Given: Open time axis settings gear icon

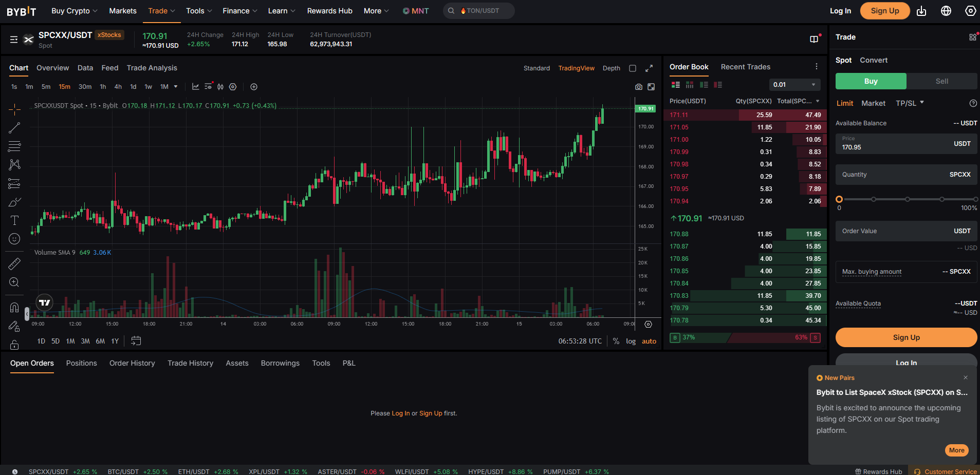Looking at the screenshot, I should point(648,324).
